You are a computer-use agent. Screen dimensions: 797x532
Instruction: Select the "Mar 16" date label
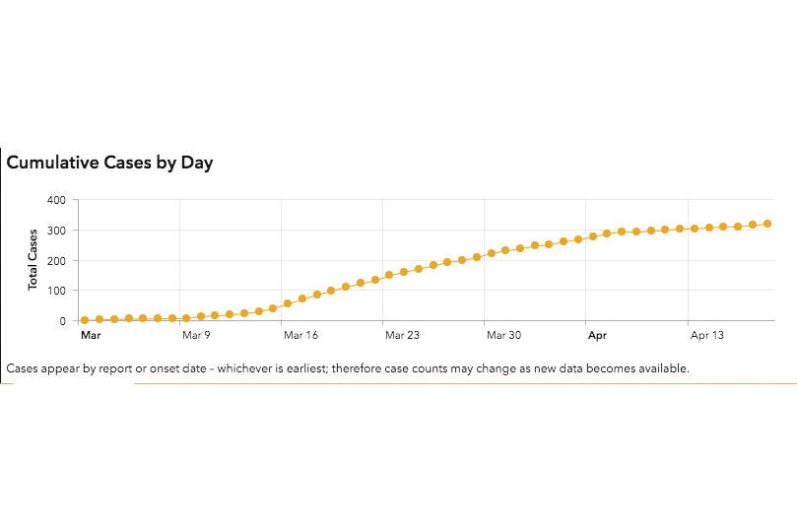tap(299, 336)
